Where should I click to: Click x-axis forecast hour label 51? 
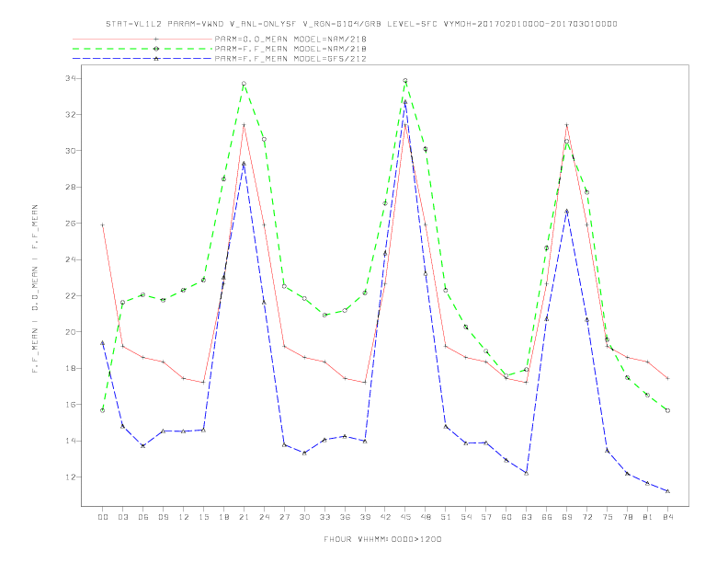click(446, 517)
